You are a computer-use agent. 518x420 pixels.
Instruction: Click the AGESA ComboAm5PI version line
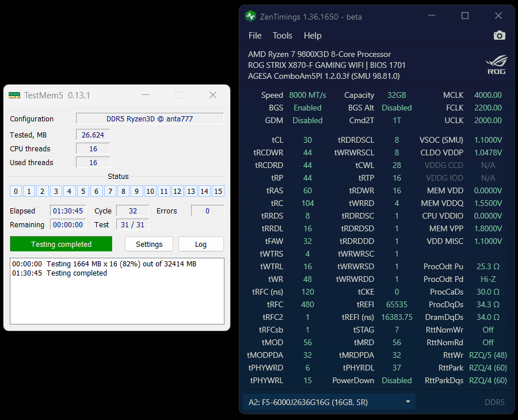(x=323, y=76)
